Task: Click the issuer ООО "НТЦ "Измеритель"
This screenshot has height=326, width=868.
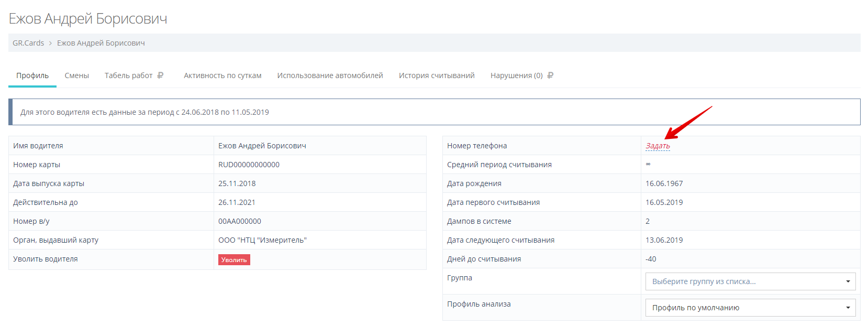Action: (x=262, y=240)
